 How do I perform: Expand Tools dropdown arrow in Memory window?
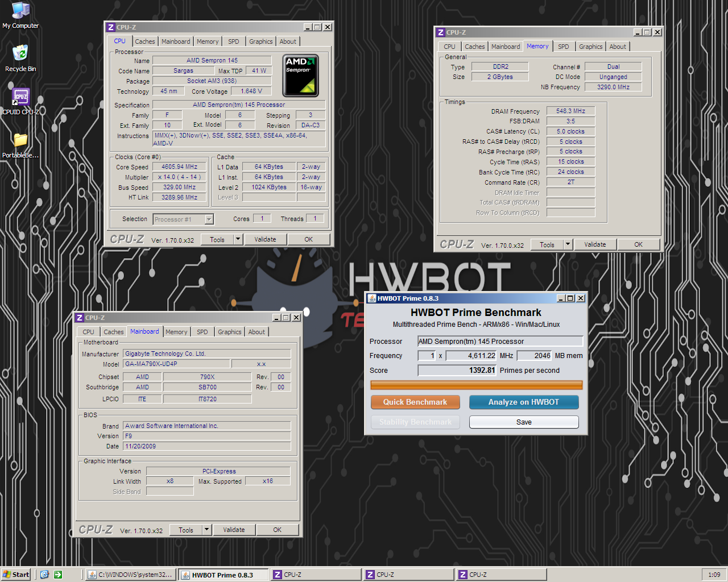click(568, 244)
